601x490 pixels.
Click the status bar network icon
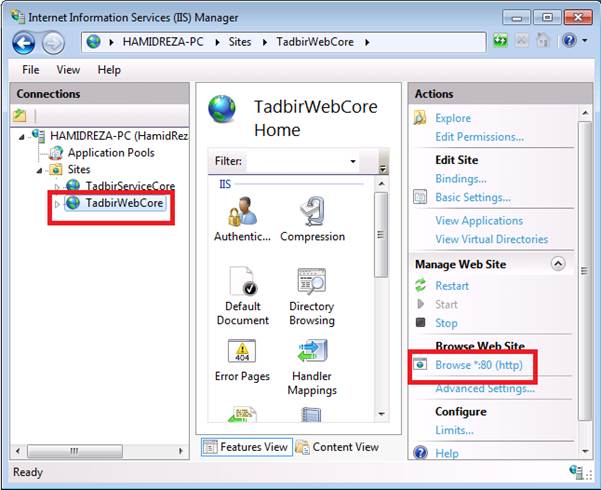tap(578, 472)
